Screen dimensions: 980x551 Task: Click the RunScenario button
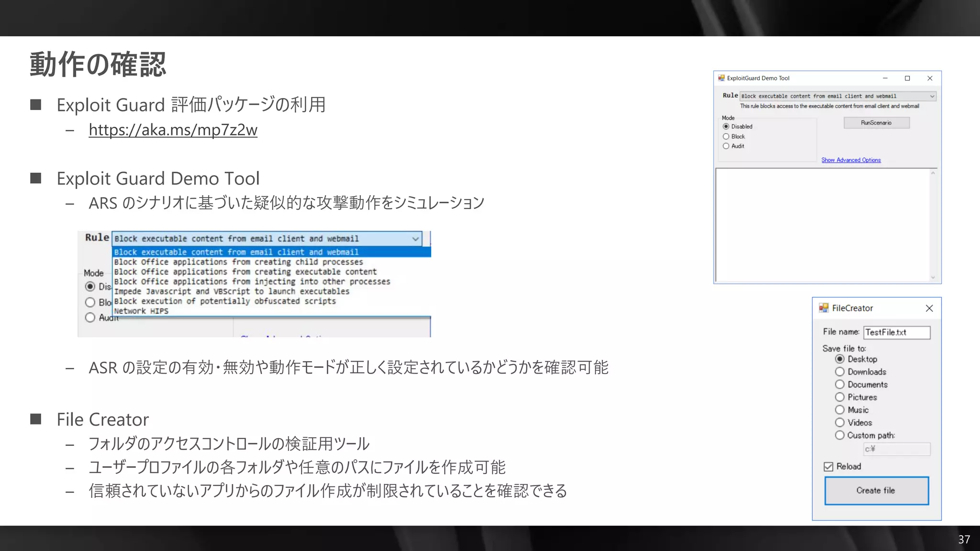click(x=876, y=123)
